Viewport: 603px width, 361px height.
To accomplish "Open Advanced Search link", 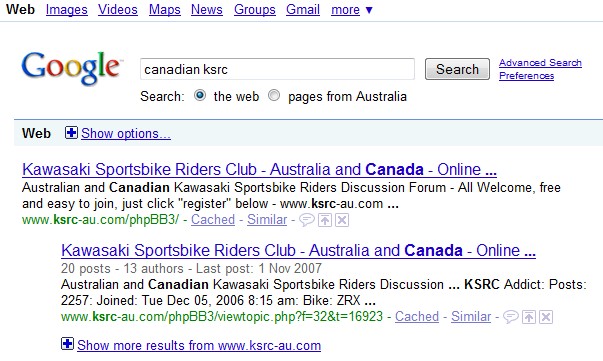I will (540, 63).
